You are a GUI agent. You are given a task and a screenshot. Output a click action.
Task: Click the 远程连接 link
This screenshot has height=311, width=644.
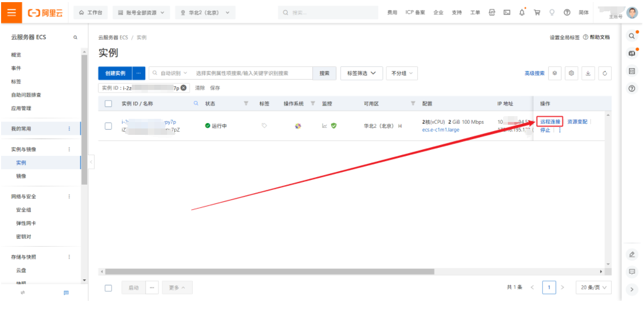coord(550,122)
